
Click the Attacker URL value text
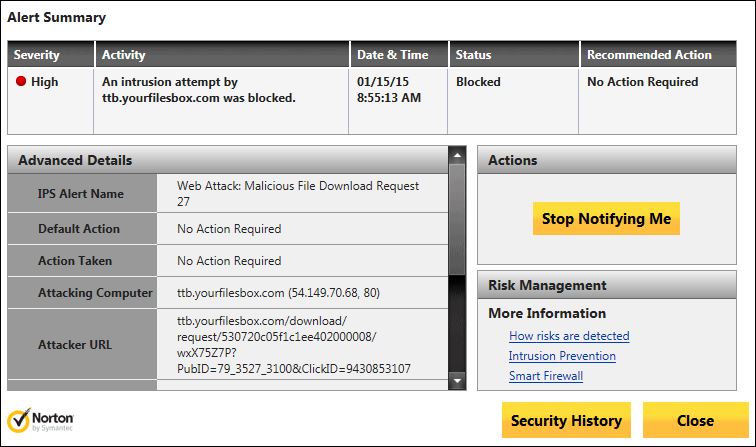pyautogui.click(x=294, y=345)
